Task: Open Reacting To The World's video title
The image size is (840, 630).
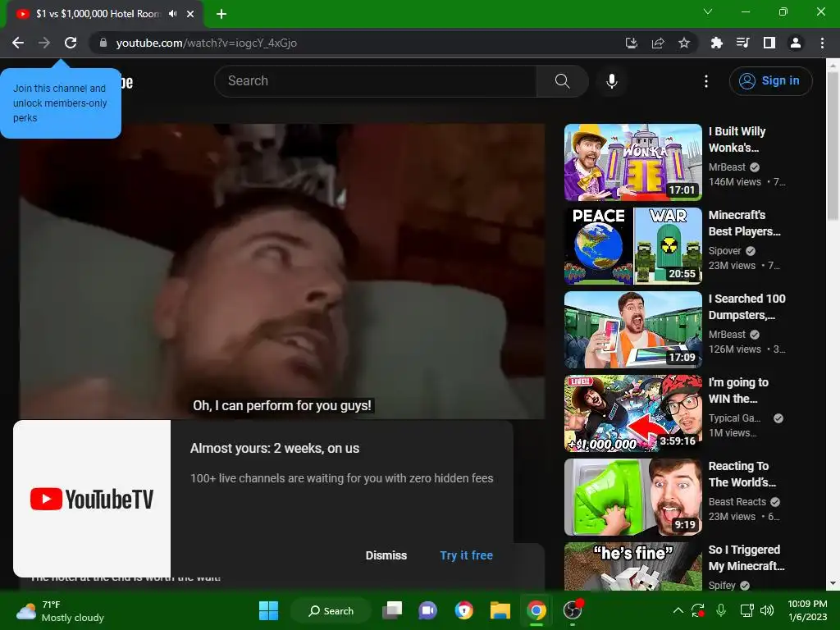Action: 742,474
